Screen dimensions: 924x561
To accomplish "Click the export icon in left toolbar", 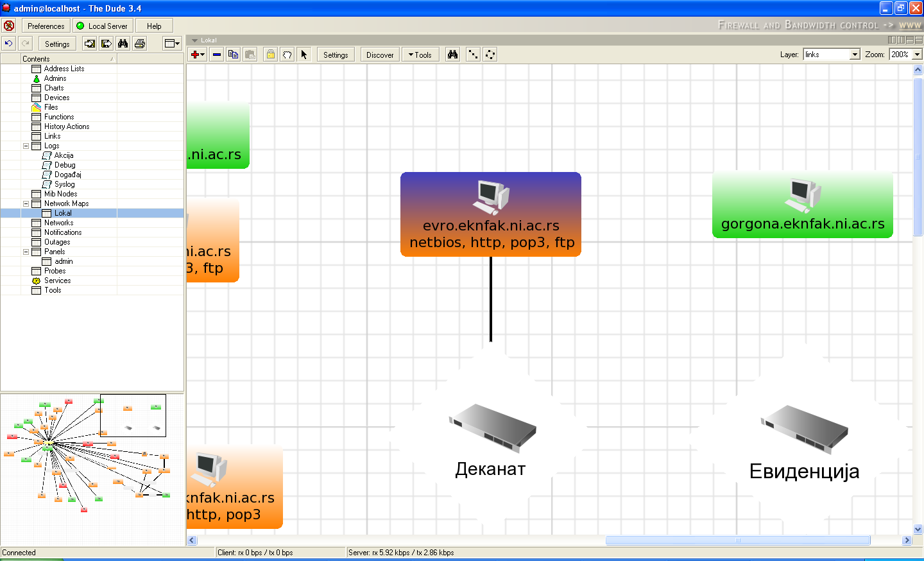I will [x=107, y=44].
